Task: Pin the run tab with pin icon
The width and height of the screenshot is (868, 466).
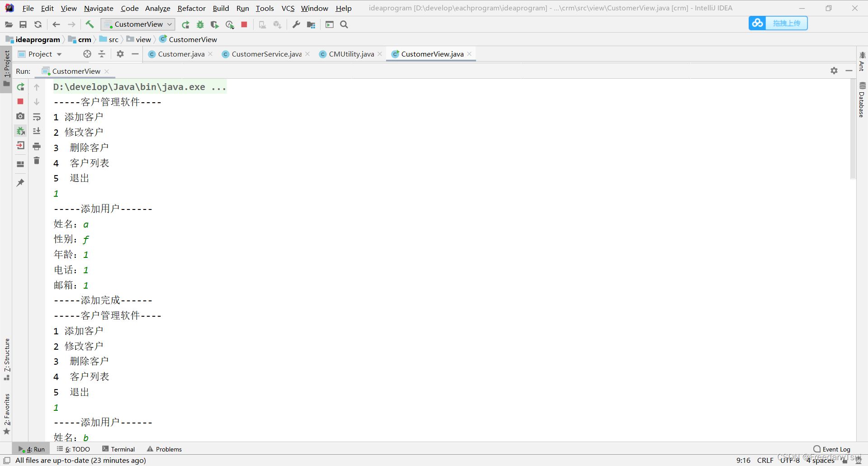Action: click(x=20, y=183)
